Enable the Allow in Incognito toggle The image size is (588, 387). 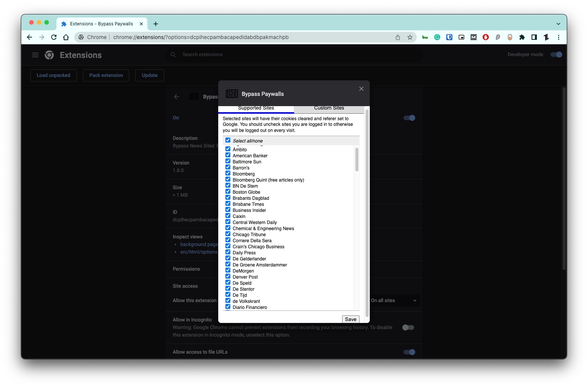click(408, 327)
